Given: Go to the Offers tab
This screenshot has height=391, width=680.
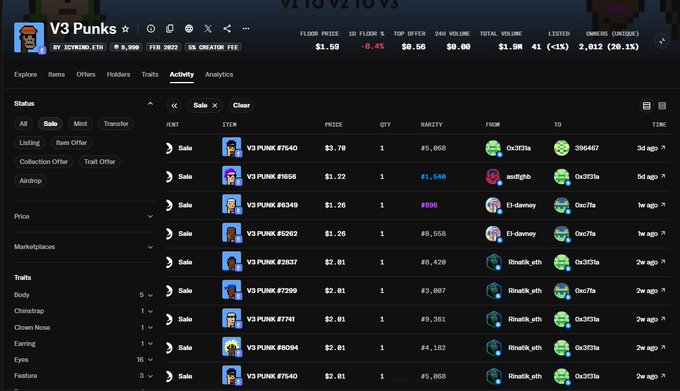Looking at the screenshot, I should tap(86, 75).
